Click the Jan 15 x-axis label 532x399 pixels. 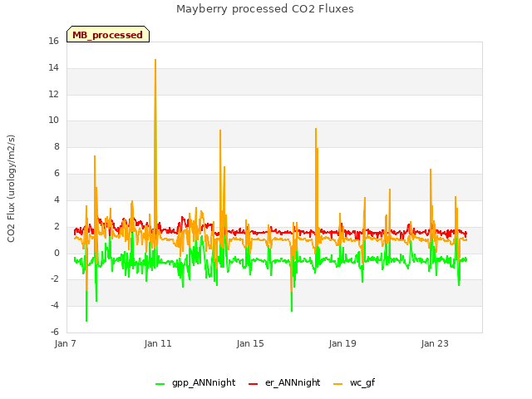pyautogui.click(x=250, y=343)
